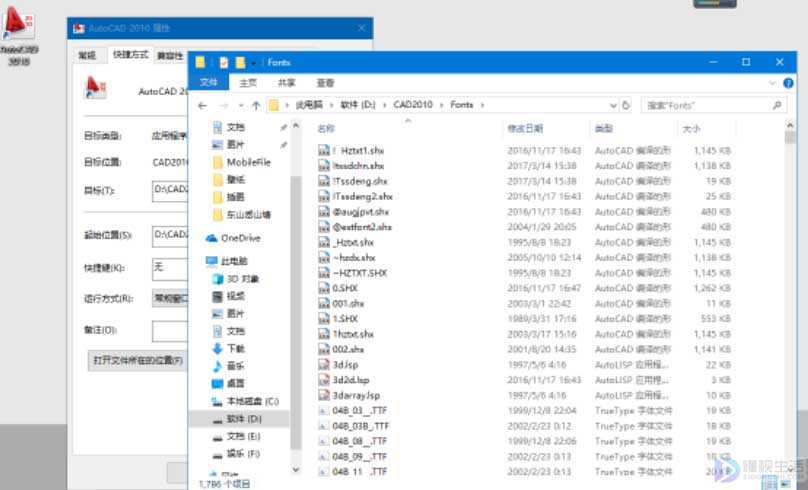Screen dimensions: 808x490
Task: Select OneDrive in navigation pane
Action: pyautogui.click(x=240, y=239)
